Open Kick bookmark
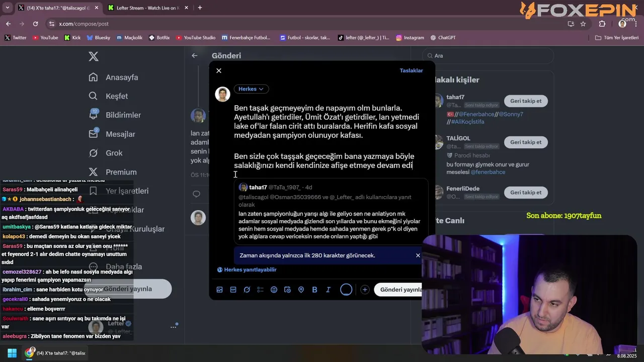This screenshot has height=362, width=644. [72, 38]
